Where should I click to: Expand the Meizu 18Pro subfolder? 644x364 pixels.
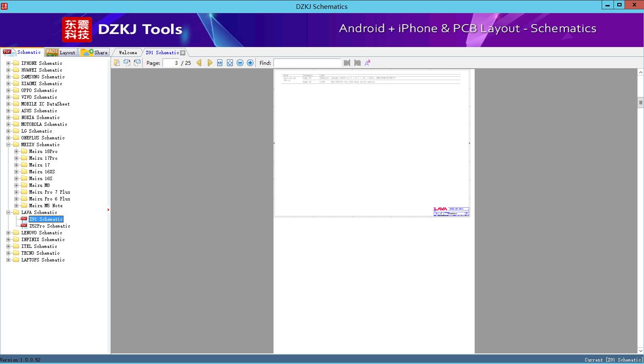coord(16,151)
